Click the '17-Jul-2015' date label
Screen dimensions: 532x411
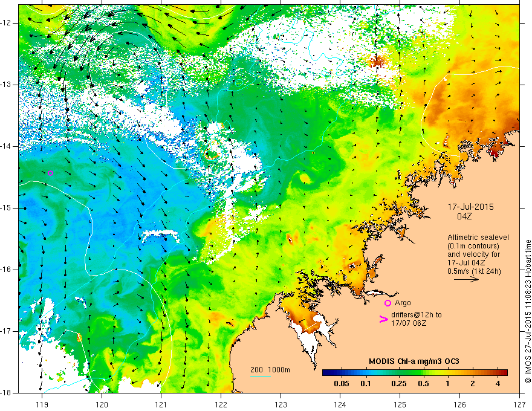[470, 207]
